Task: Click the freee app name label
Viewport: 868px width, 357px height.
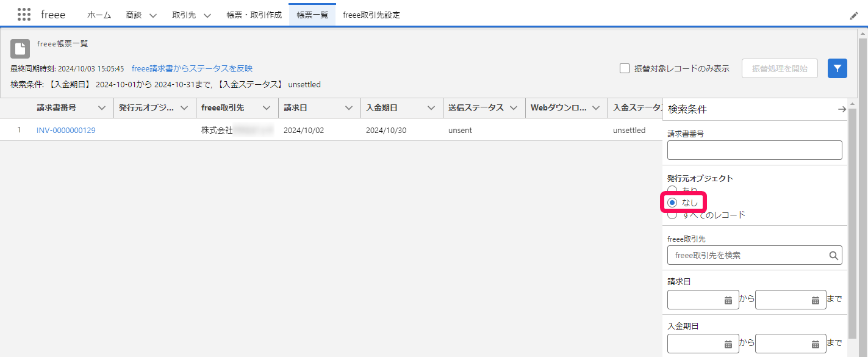Action: 53,15
